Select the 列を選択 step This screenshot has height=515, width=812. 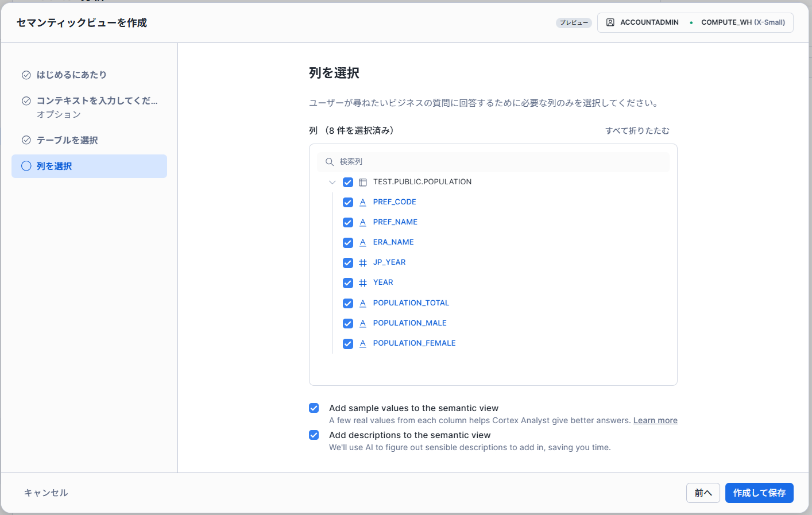pyautogui.click(x=89, y=166)
